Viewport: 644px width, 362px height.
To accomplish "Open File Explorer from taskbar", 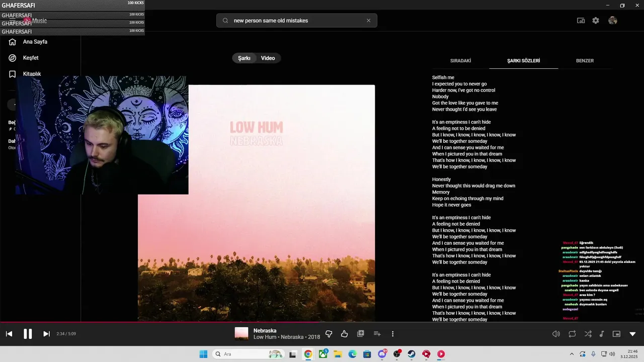I will pos(338,354).
